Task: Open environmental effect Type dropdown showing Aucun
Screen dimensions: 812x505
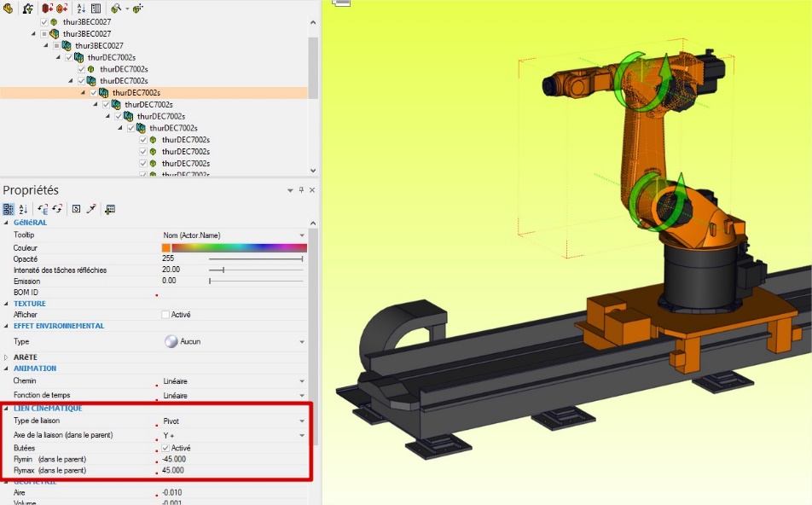Action: pos(302,342)
